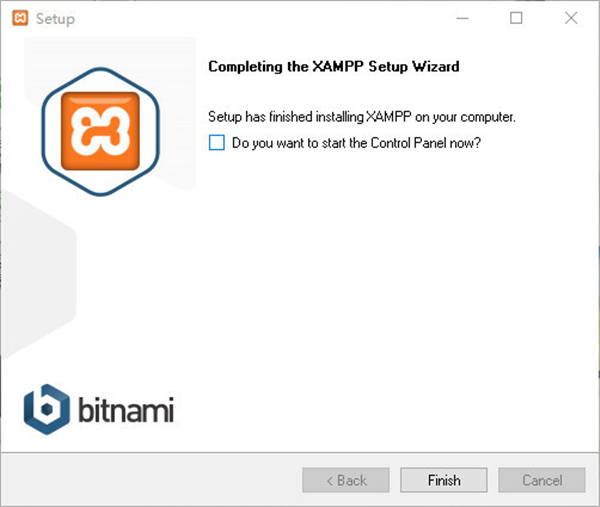The image size is (600, 507).
Task: Click empty space left of Back button
Action: (x=150, y=480)
